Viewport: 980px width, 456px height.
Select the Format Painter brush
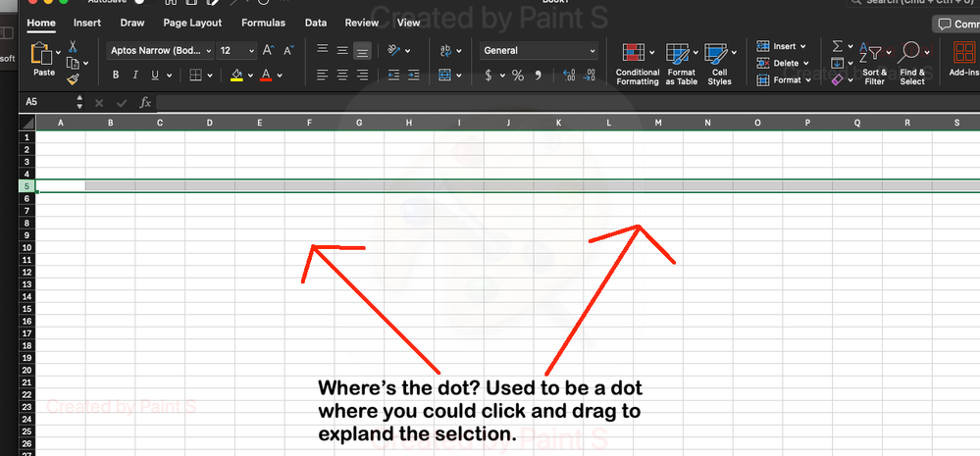pos(73,78)
